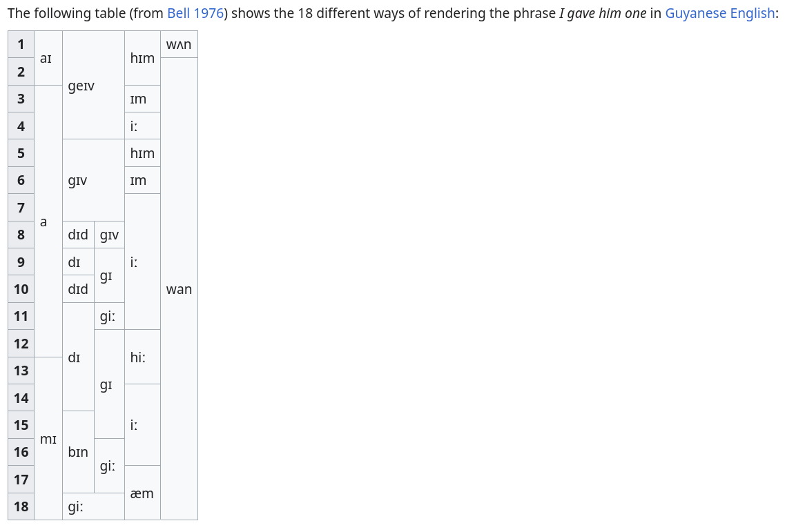
Task: Click the hɪm cell in row 5
Action: point(142,152)
